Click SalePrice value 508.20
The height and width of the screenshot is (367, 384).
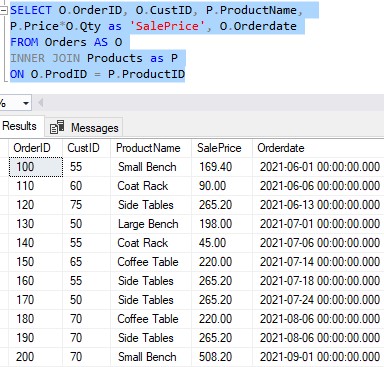click(222, 357)
